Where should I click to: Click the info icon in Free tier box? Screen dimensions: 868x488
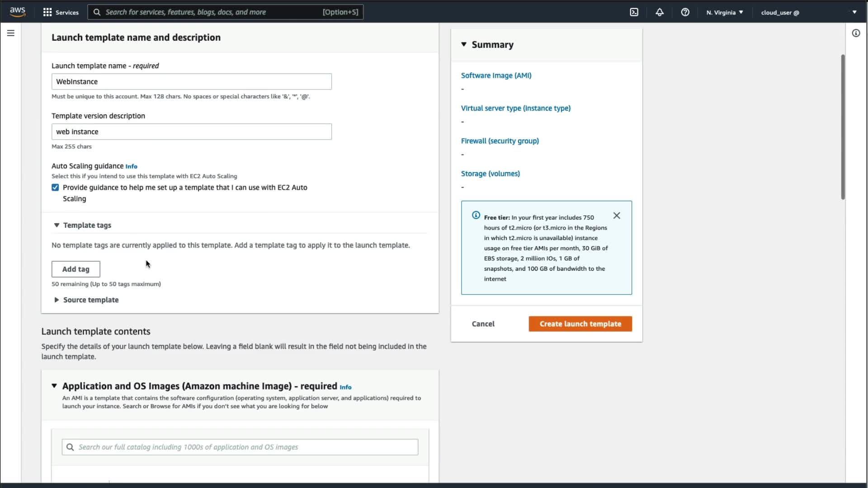(476, 215)
